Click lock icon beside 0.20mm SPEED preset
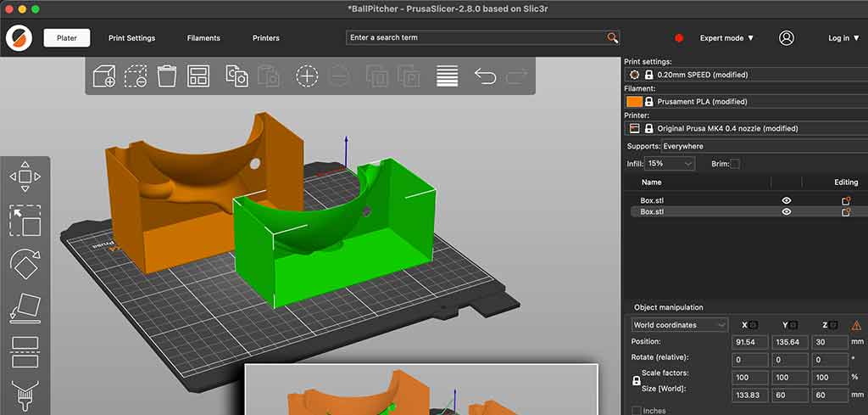The image size is (868, 415). coord(648,75)
